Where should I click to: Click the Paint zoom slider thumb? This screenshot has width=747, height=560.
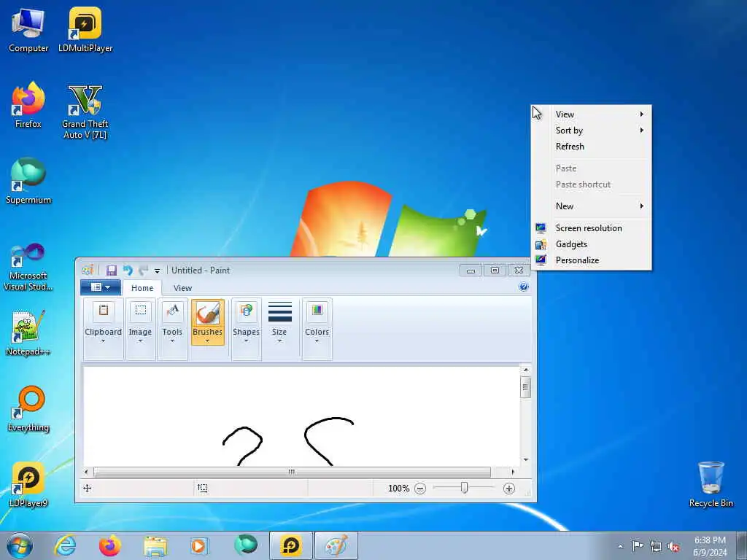point(465,488)
